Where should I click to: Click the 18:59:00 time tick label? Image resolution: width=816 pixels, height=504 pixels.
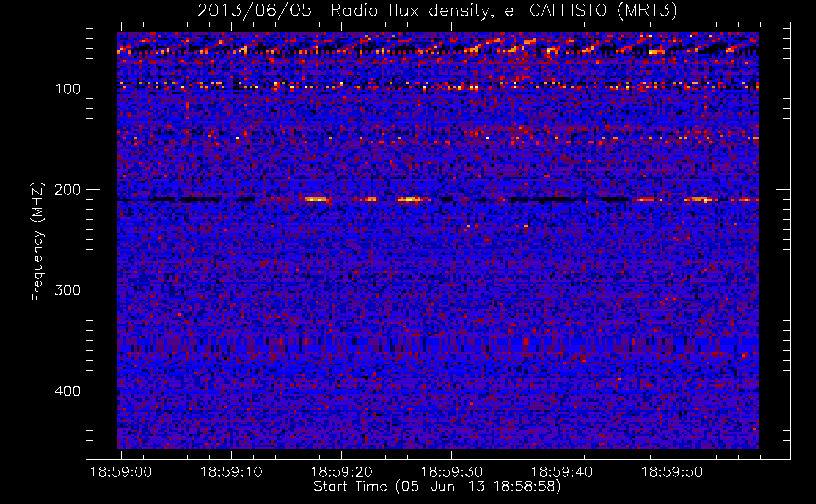click(x=121, y=472)
